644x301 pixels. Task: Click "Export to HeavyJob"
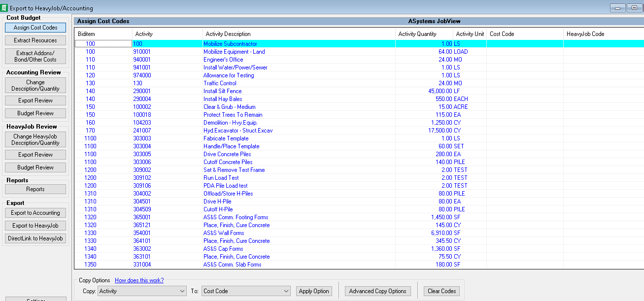[x=35, y=226]
